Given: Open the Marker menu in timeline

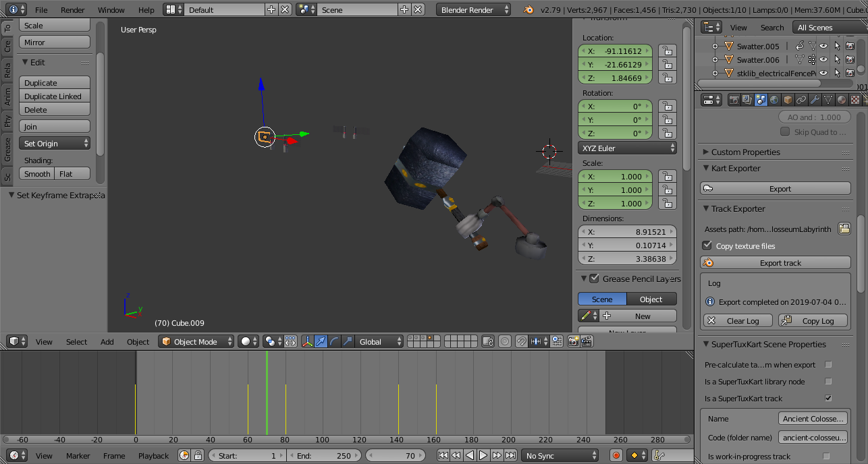Looking at the screenshot, I should (x=78, y=456).
